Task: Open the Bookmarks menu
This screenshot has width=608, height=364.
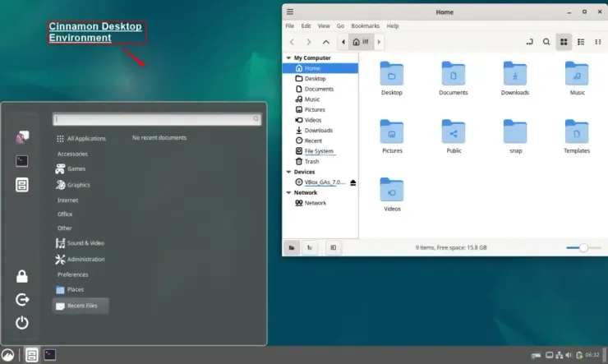Action: (366, 26)
